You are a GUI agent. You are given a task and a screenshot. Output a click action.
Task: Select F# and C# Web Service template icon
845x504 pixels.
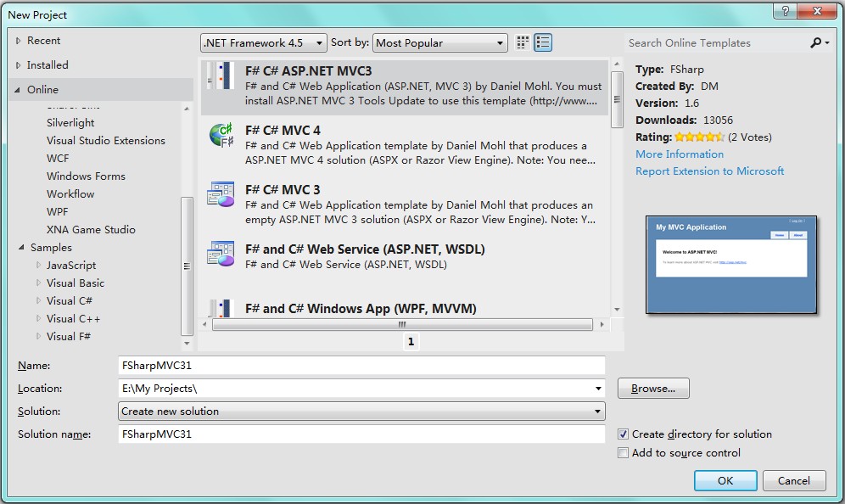tap(221, 254)
